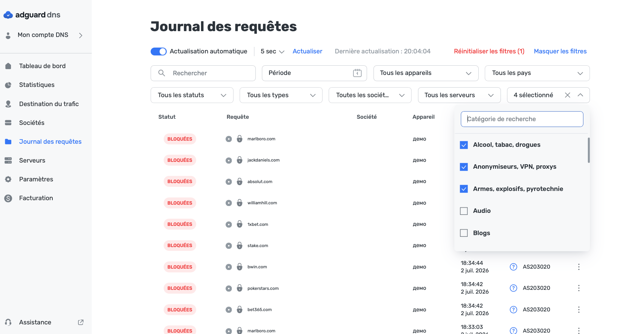The height and width of the screenshot is (334, 644).
Task: Open three-dot menu for pokerstars.com row
Action: click(x=579, y=288)
